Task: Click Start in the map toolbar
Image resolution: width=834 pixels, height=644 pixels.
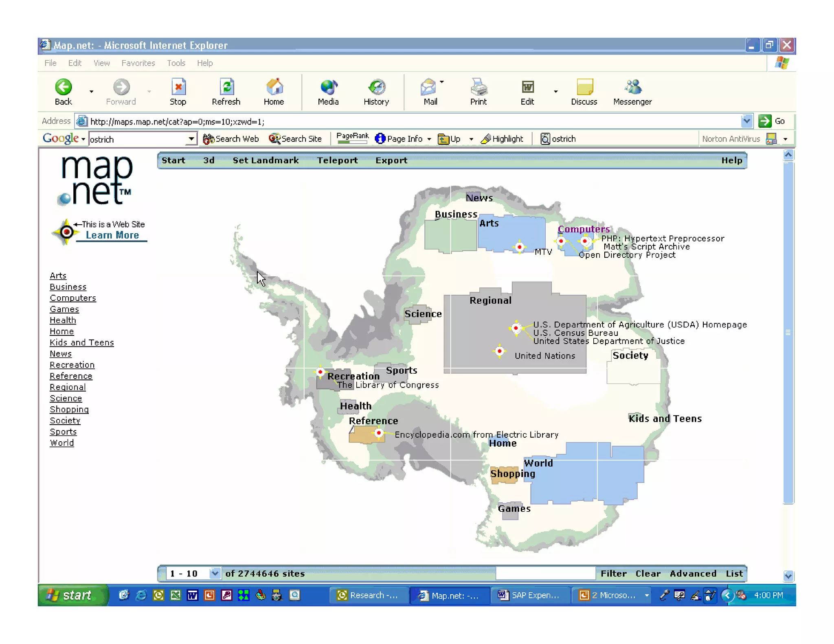Action: (x=173, y=160)
